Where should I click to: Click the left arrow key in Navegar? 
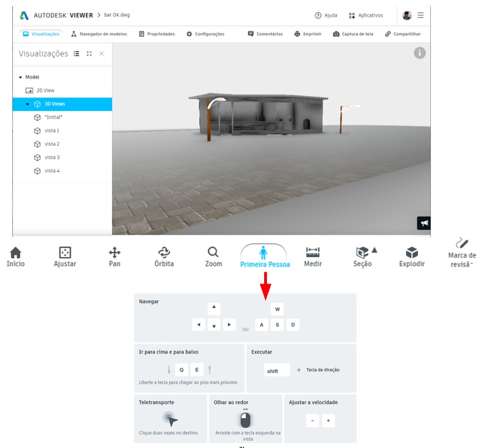coord(198,325)
